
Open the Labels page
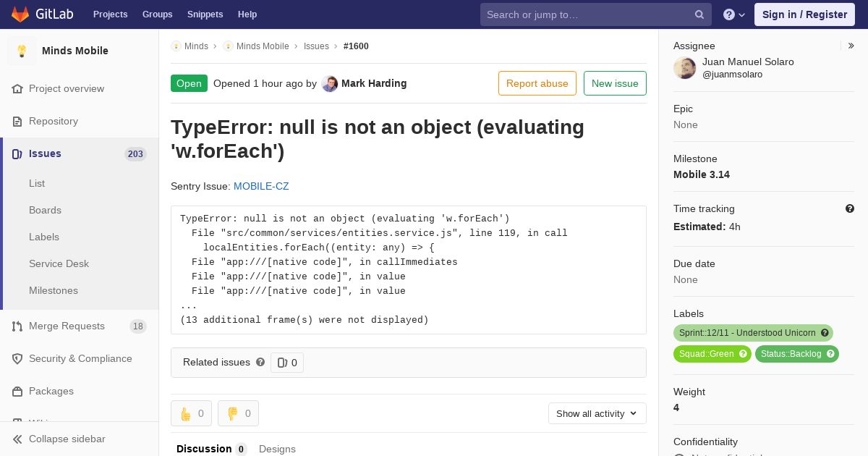point(44,237)
